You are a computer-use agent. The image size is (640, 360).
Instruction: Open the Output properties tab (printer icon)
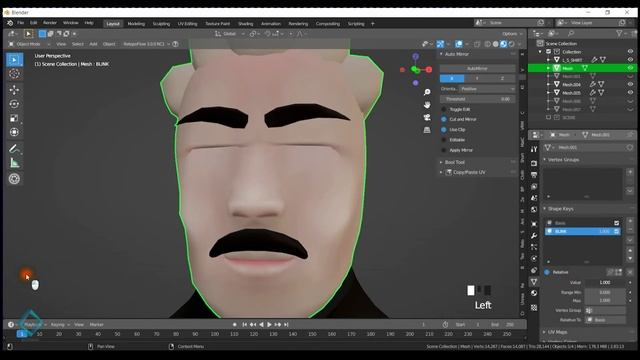(x=534, y=175)
